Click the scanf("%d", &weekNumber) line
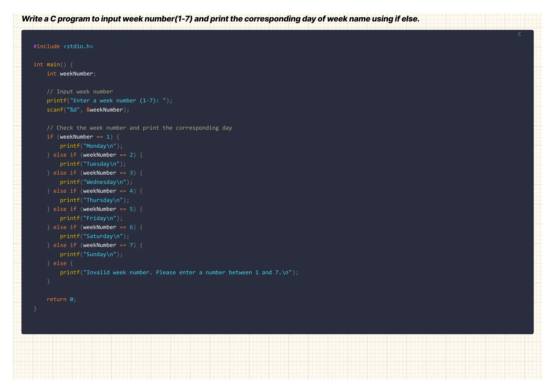The width and height of the screenshot is (555, 392). [88, 110]
